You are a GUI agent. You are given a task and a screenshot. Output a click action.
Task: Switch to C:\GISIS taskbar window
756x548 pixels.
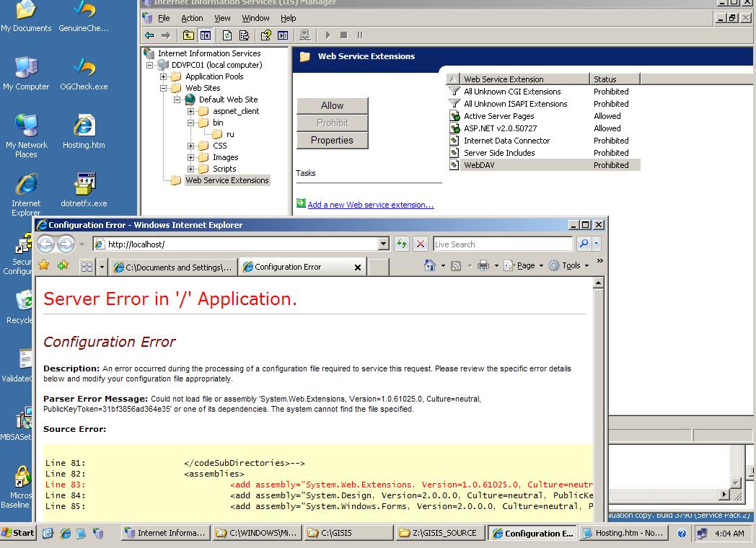349,533
